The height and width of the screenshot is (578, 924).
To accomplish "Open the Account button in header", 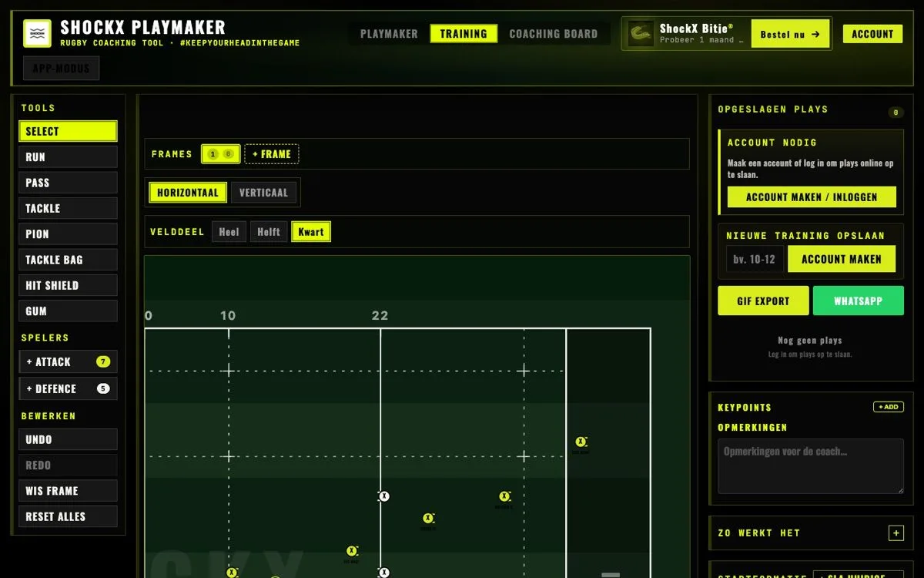I will pyautogui.click(x=872, y=34).
